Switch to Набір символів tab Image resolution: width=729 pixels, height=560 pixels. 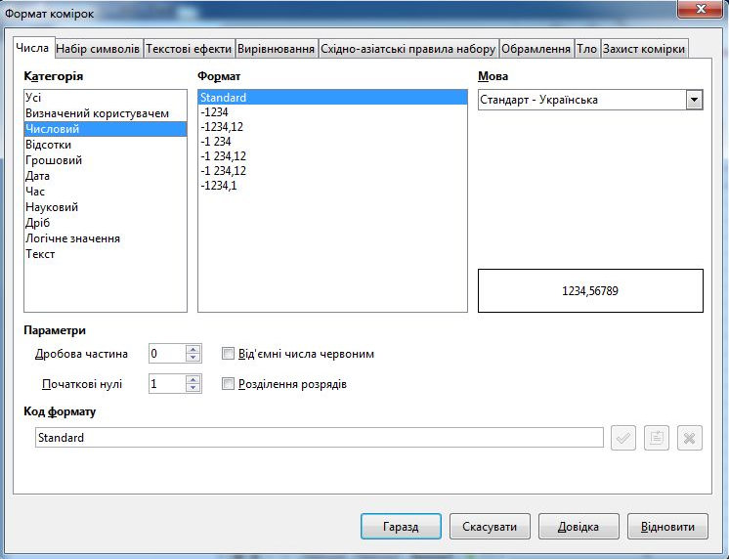tap(99, 49)
